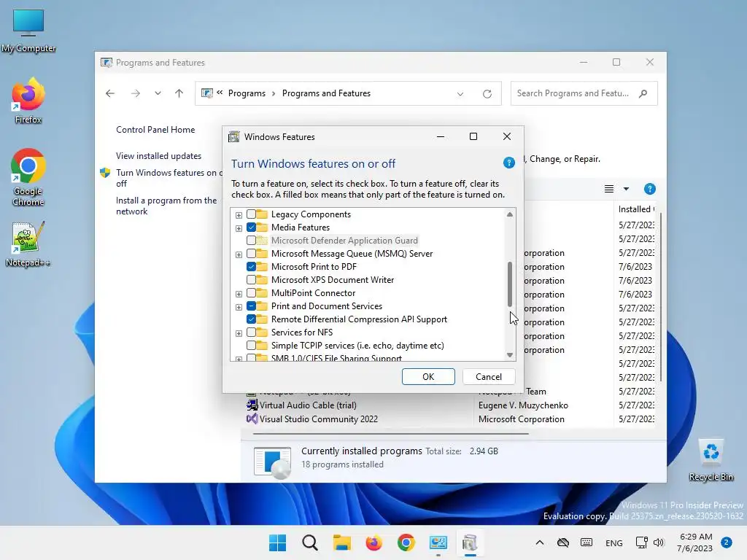The width and height of the screenshot is (747, 560).
Task: Open the touch keyboard tray icon
Action: 587,542
